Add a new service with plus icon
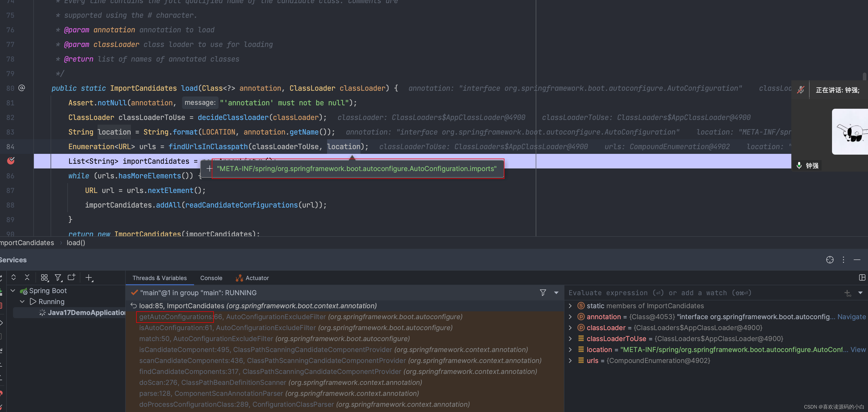The width and height of the screenshot is (868, 412). coord(89,277)
